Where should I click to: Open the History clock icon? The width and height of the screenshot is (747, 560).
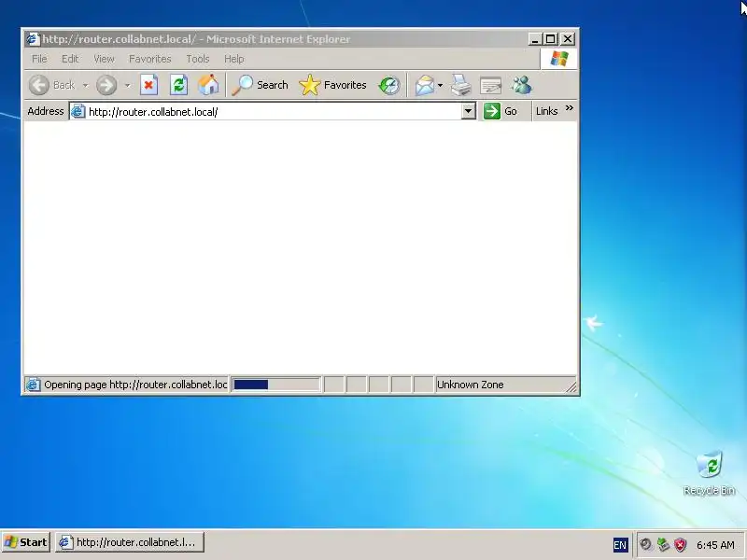[389, 85]
